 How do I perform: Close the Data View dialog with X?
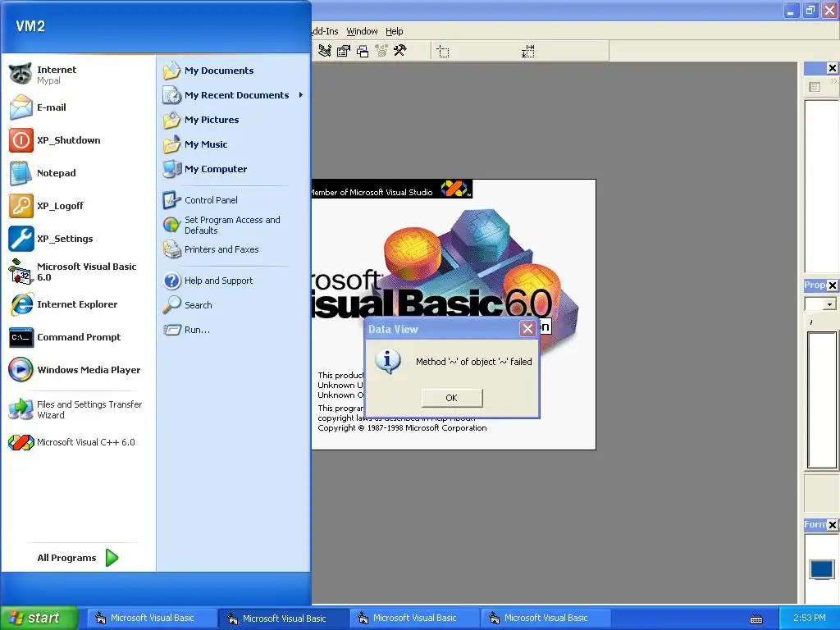(x=527, y=328)
